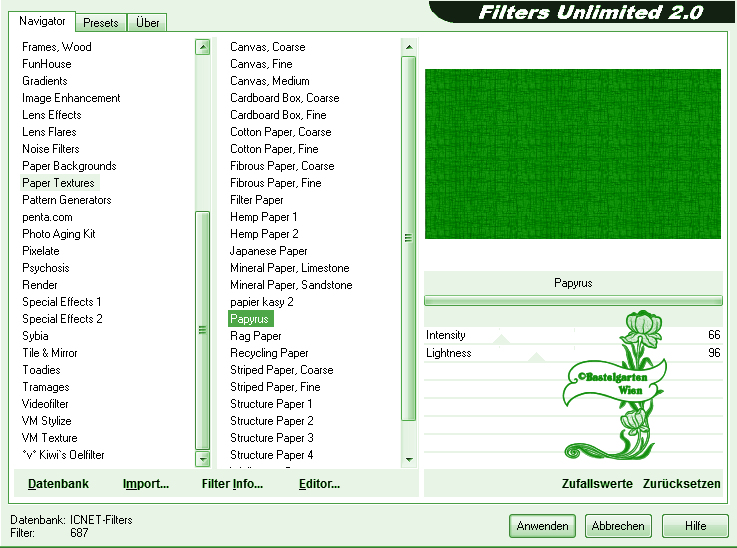Click Zufallswerte to randomize values
Image resolution: width=737 pixels, height=548 pixels.
tap(597, 484)
